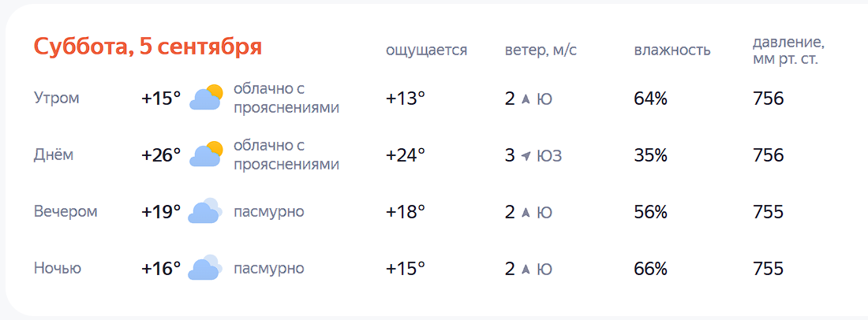Click the Суббота, 5 сентября heading
This screenshot has width=868, height=320.
pyautogui.click(x=148, y=47)
